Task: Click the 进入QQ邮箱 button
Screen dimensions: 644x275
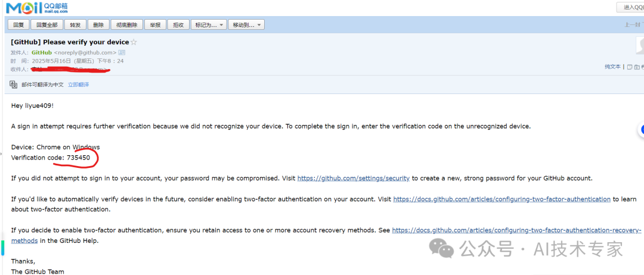Action: tap(630, 7)
